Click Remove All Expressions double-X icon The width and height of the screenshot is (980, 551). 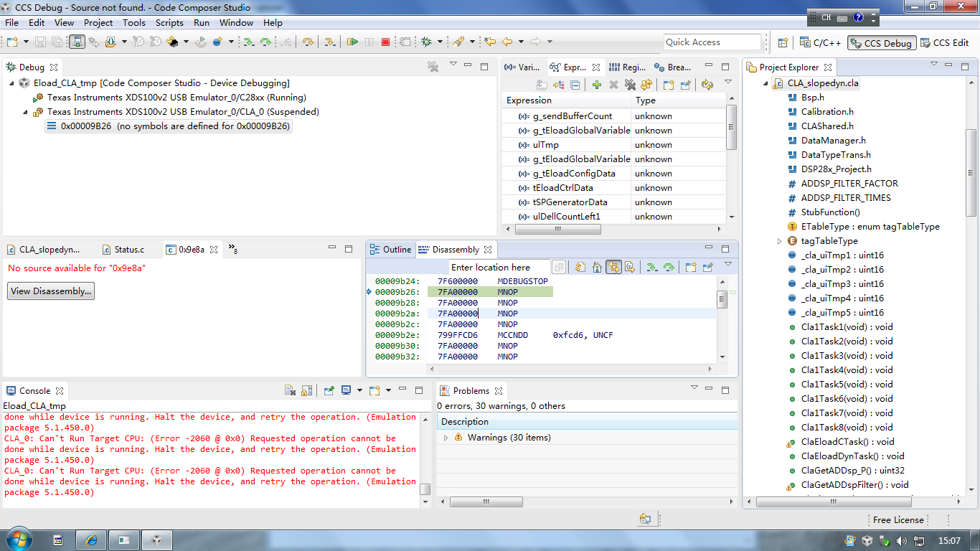(x=630, y=85)
